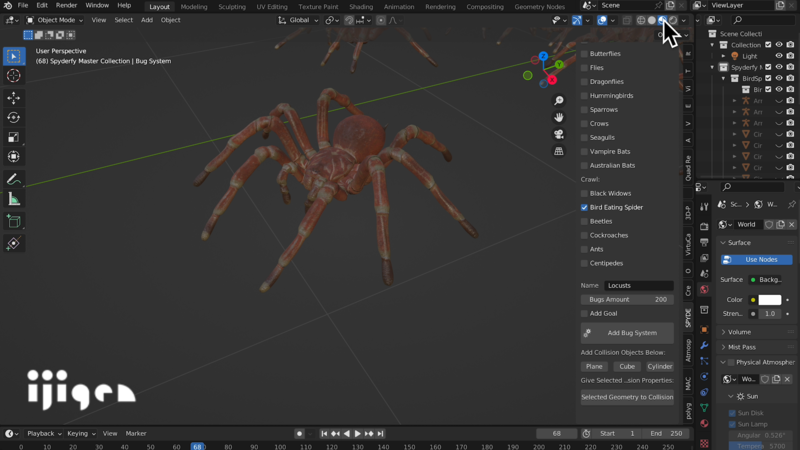The width and height of the screenshot is (800, 450).
Task: Enable the Crows checkbox
Action: (584, 123)
